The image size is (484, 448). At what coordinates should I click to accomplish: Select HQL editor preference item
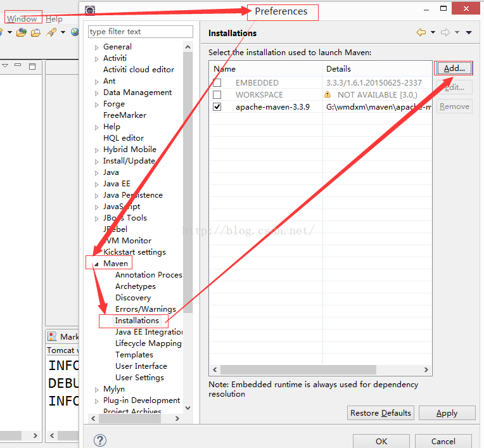(x=124, y=138)
